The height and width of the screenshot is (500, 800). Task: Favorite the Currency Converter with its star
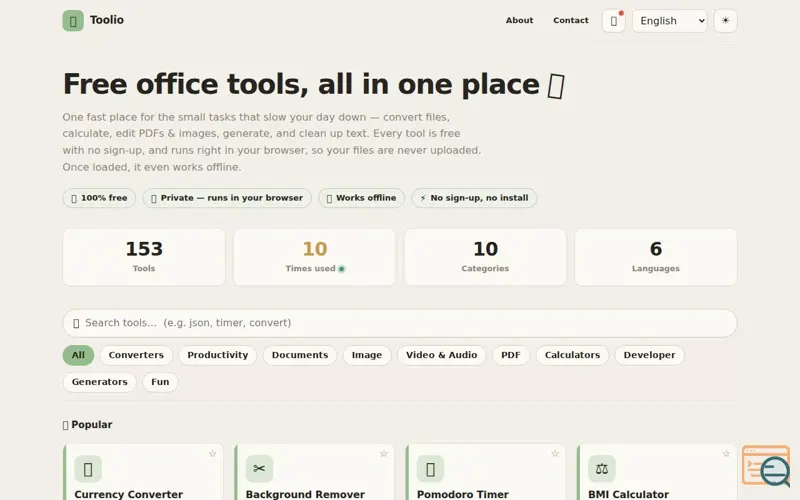(212, 454)
